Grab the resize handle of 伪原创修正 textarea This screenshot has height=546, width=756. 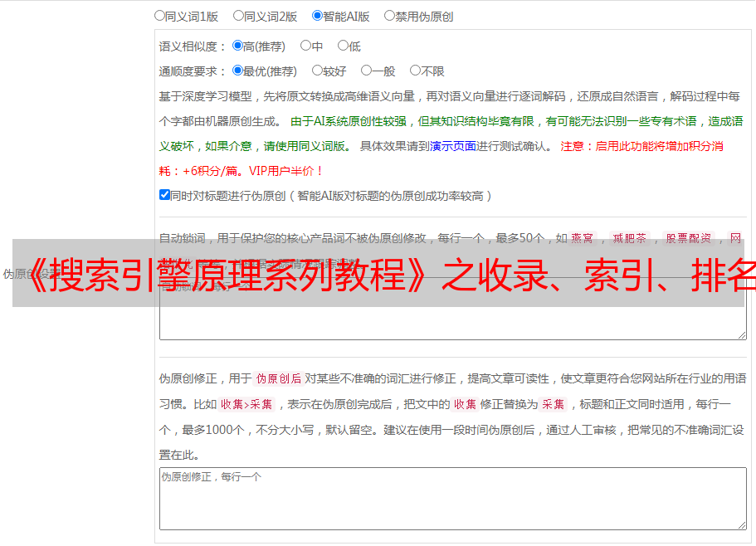pyautogui.click(x=742, y=525)
